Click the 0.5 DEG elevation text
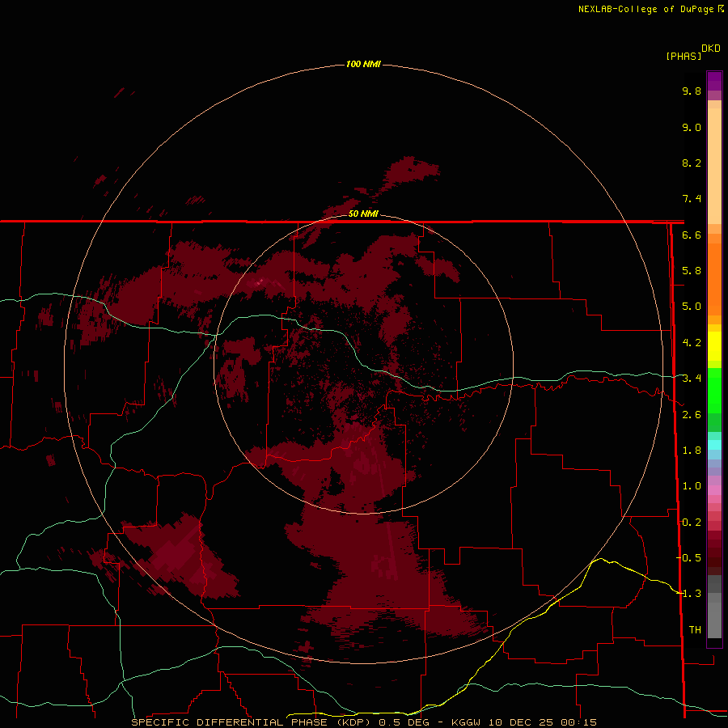The width and height of the screenshot is (728, 728). click(x=404, y=722)
